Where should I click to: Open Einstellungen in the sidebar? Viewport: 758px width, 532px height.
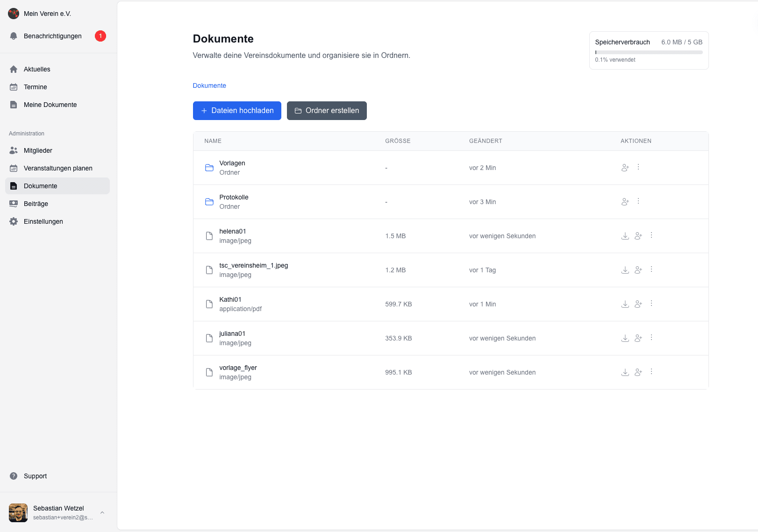[x=57, y=221]
